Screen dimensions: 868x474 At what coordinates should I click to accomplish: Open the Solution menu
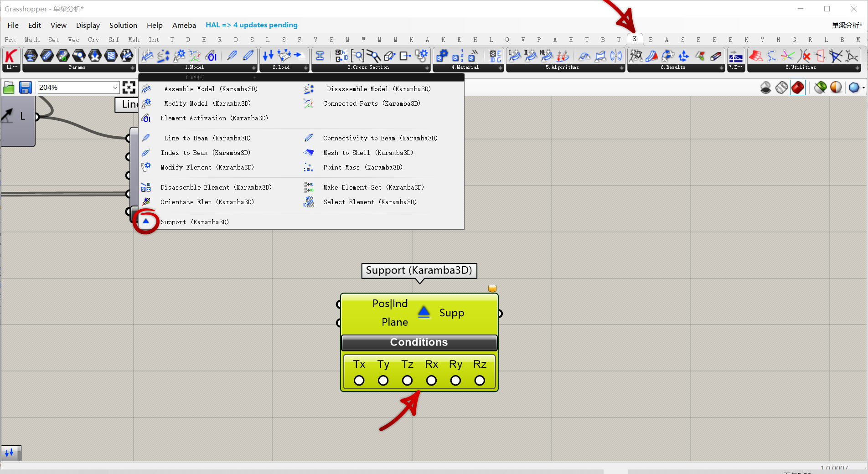click(x=123, y=25)
